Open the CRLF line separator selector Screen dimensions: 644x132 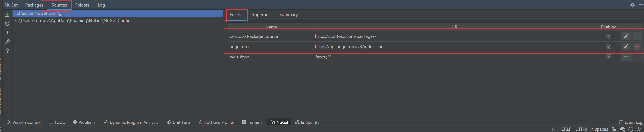tap(566, 129)
